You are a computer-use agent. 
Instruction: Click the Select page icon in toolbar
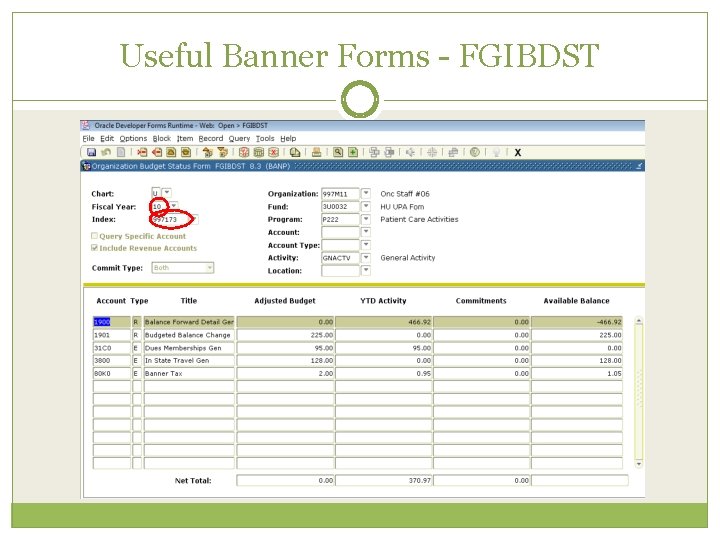point(121,152)
